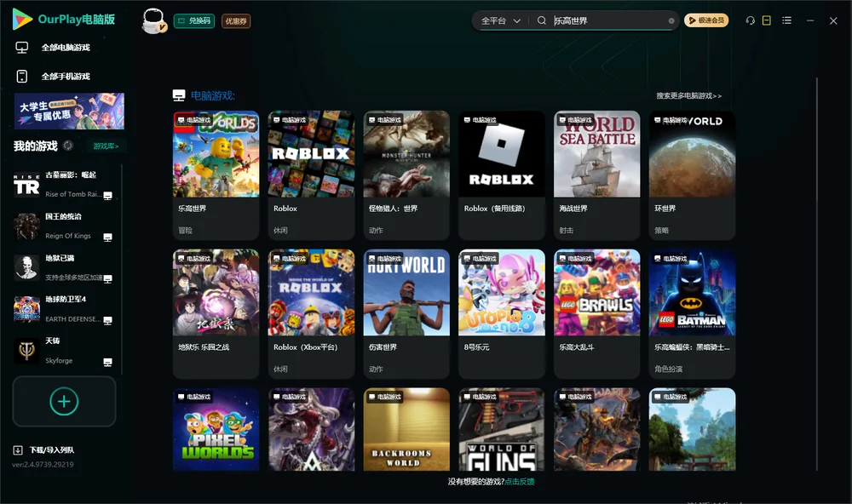Screen dimensions: 852x504
Task: Open the list menu icon in title bar
Action: click(x=786, y=20)
